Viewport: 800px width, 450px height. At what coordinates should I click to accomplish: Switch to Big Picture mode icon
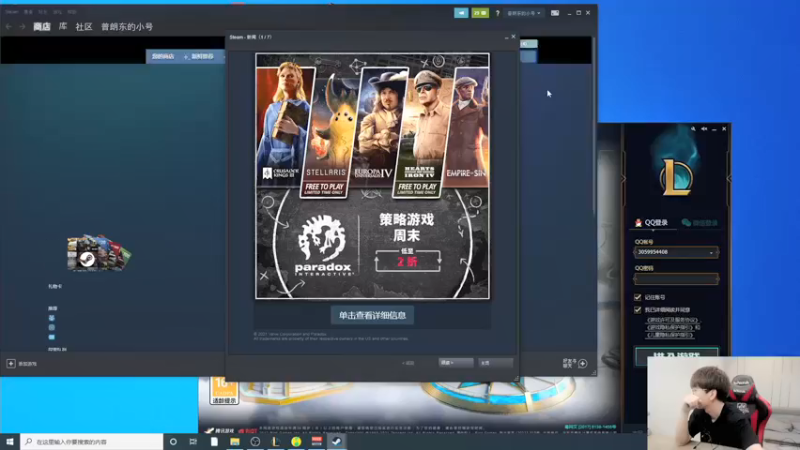[555, 13]
